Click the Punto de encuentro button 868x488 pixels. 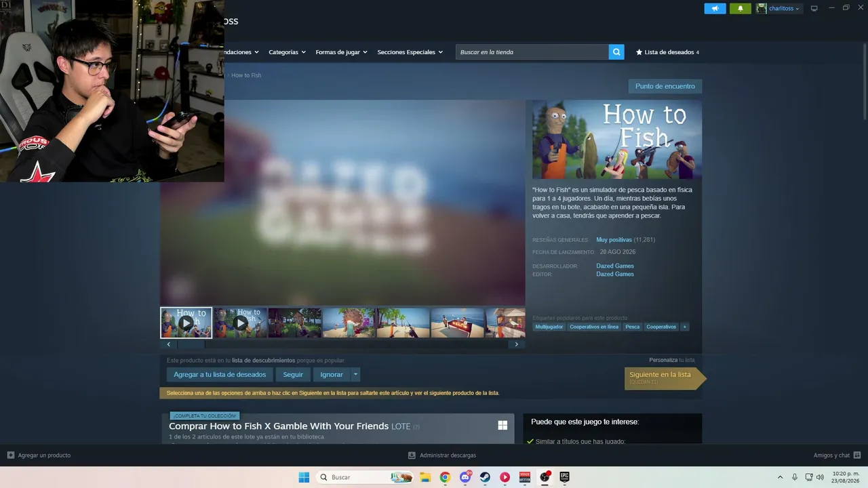665,86
